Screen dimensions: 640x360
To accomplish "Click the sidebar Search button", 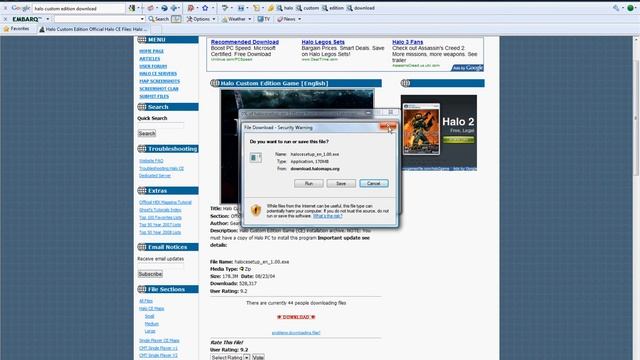I will (x=147, y=133).
